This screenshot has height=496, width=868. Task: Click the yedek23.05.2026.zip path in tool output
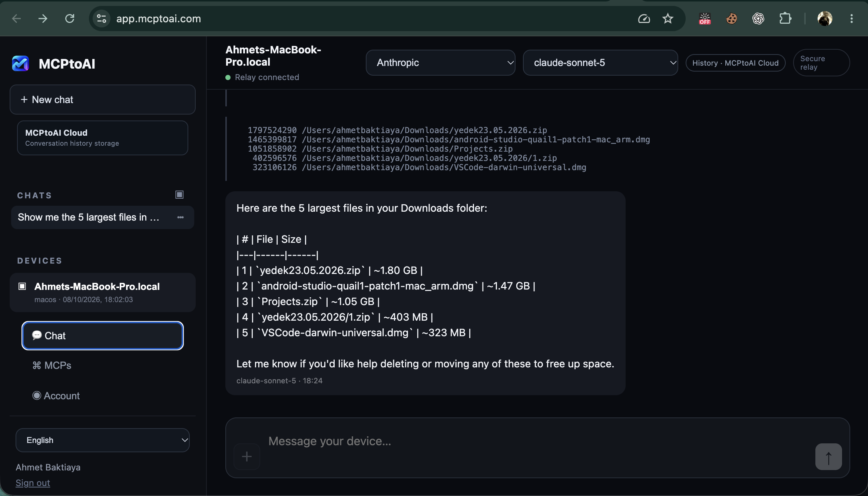424,130
